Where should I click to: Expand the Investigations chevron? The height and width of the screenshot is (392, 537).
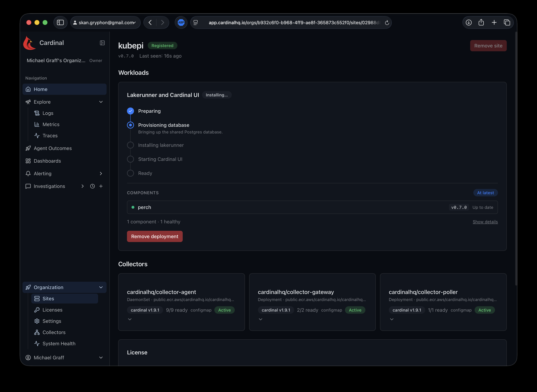click(x=83, y=186)
